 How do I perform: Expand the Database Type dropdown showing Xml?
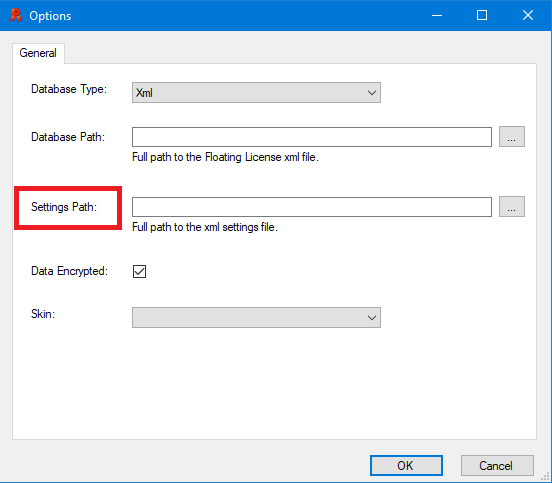click(x=256, y=93)
